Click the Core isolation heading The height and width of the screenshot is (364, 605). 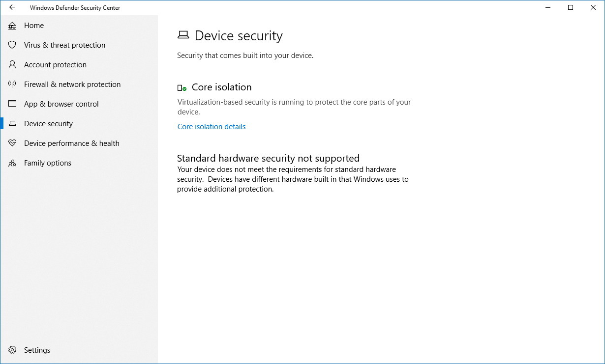(221, 87)
